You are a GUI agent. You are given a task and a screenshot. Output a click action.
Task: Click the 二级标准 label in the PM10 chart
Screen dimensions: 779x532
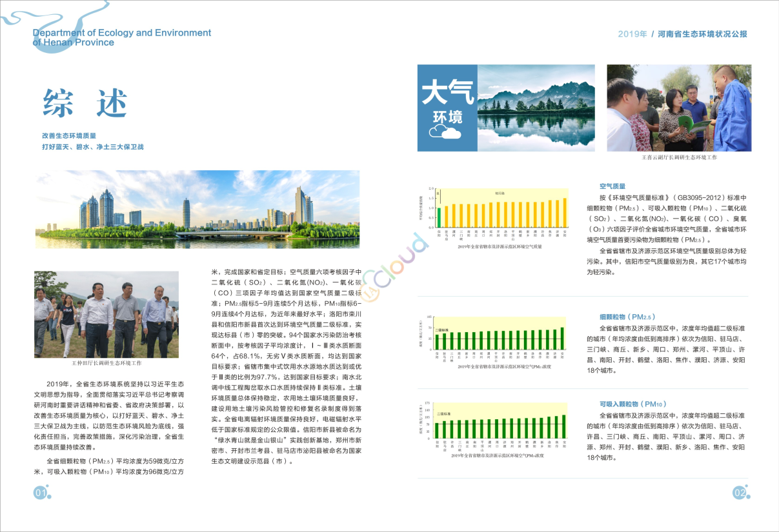click(x=443, y=415)
